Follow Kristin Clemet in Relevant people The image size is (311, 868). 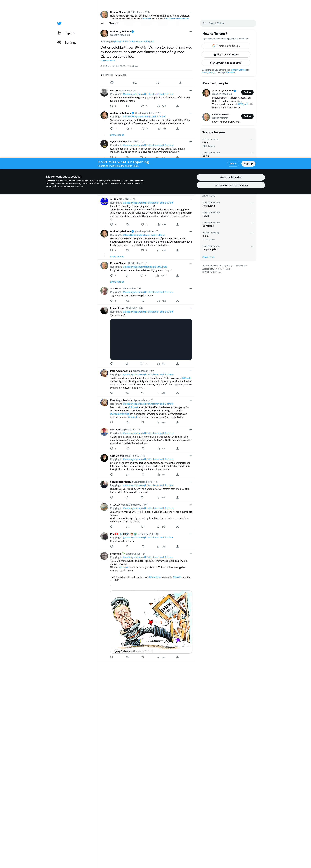tap(247, 116)
